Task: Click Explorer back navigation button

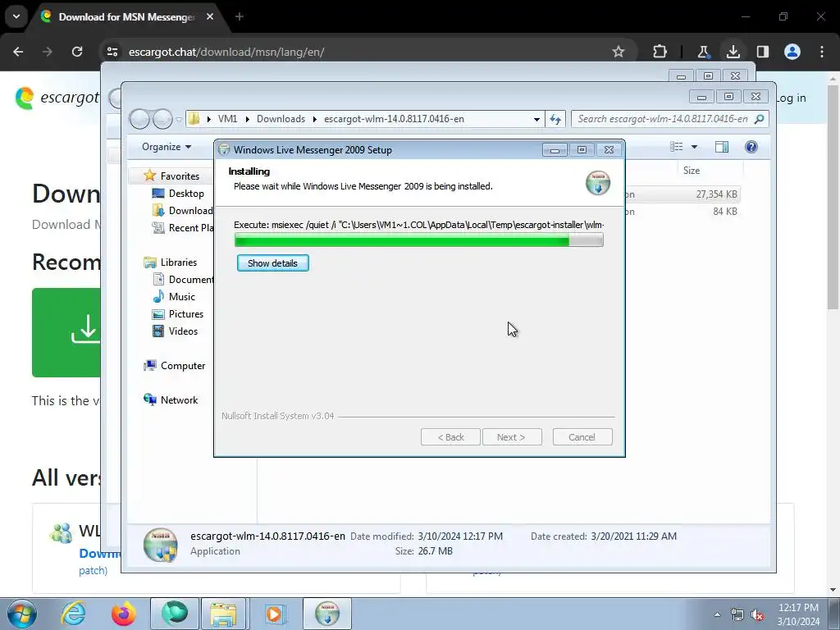Action: pos(139,119)
